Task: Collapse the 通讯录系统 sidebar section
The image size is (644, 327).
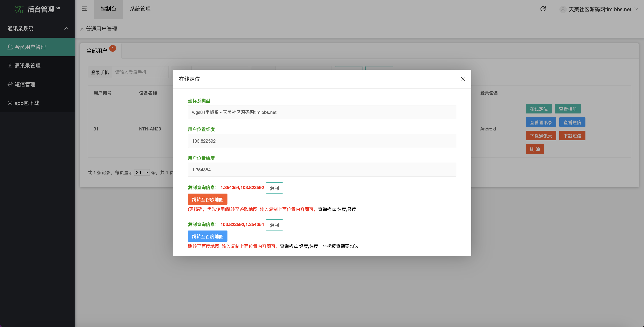Action: [66, 29]
